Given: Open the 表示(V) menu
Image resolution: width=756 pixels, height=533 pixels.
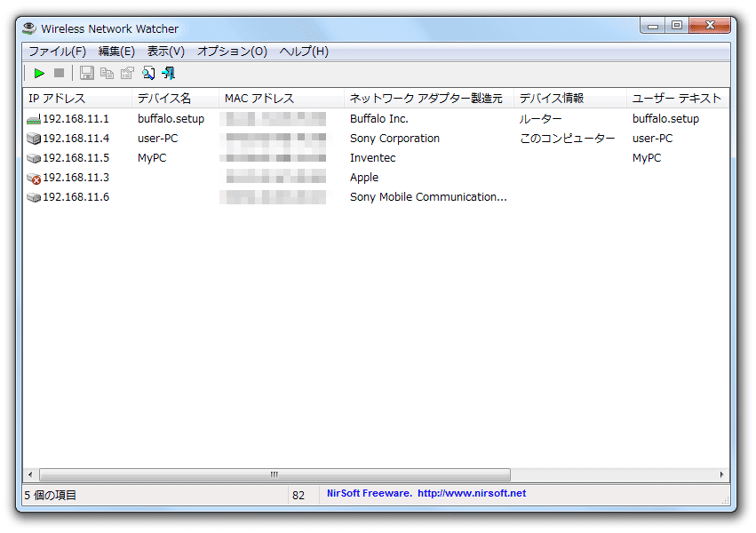Looking at the screenshot, I should click(x=166, y=52).
